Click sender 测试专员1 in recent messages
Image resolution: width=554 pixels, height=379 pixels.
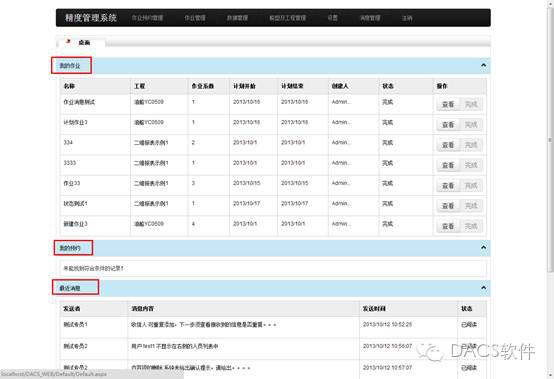(x=75, y=324)
